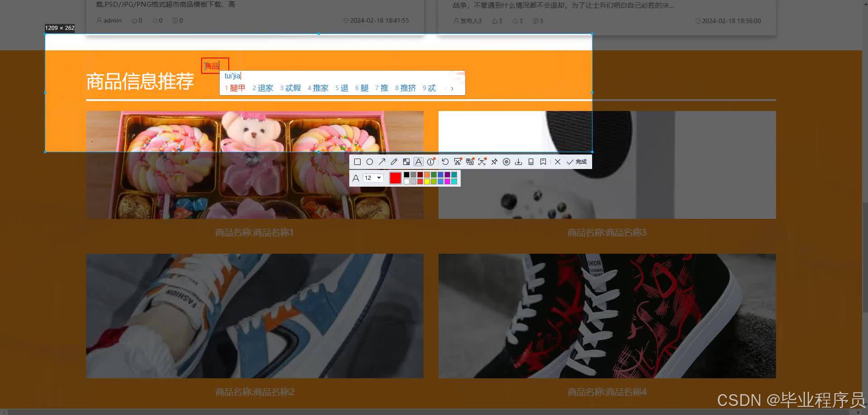Pick the orange color swatch
The image size is (868, 415).
pyautogui.click(x=427, y=174)
